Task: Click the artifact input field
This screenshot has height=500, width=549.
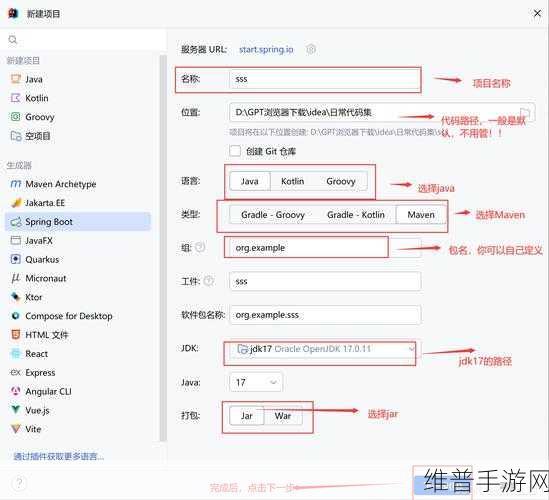Action: [x=325, y=281]
